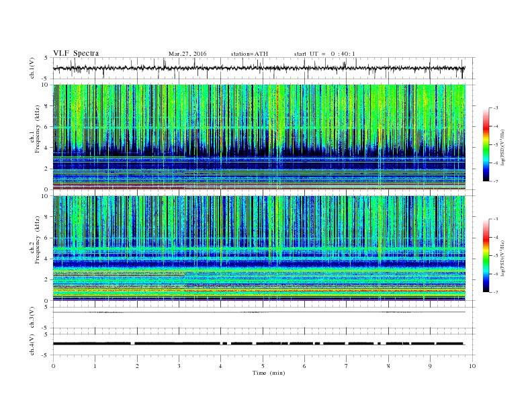The height and width of the screenshot is (411, 532).
Task: Click inside the ch.1 spectrogram panel
Action: coord(259,137)
